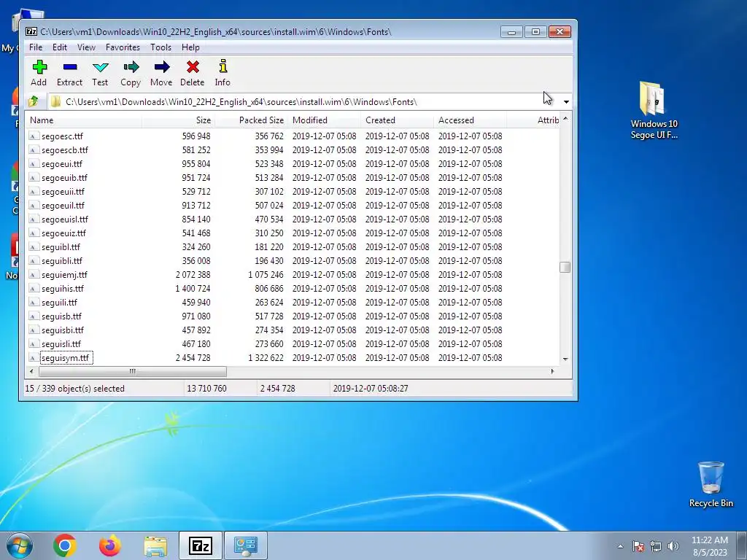
Task: Click the horizontal scrollbar thumb
Action: point(133,371)
